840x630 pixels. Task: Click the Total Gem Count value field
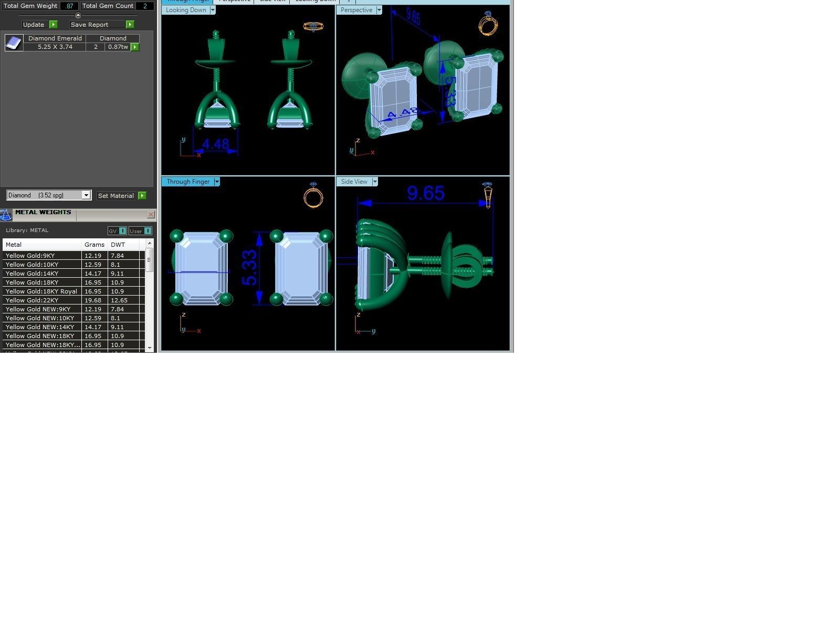[145, 6]
